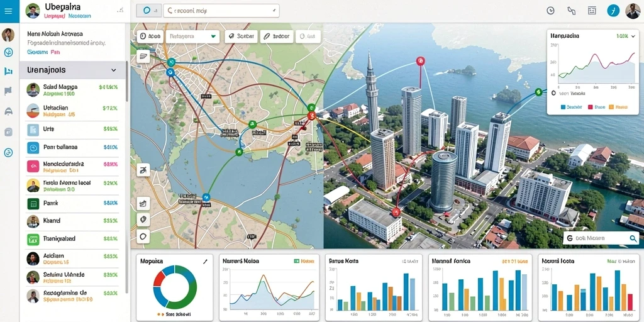644x322 pixels.
Task: Click the location pin tool on the map
Action: [x=143, y=219]
